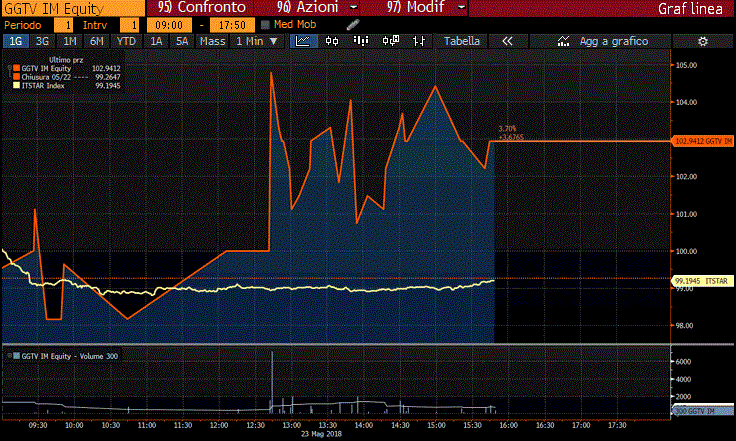Switch to the candlestick chart icon

point(333,41)
